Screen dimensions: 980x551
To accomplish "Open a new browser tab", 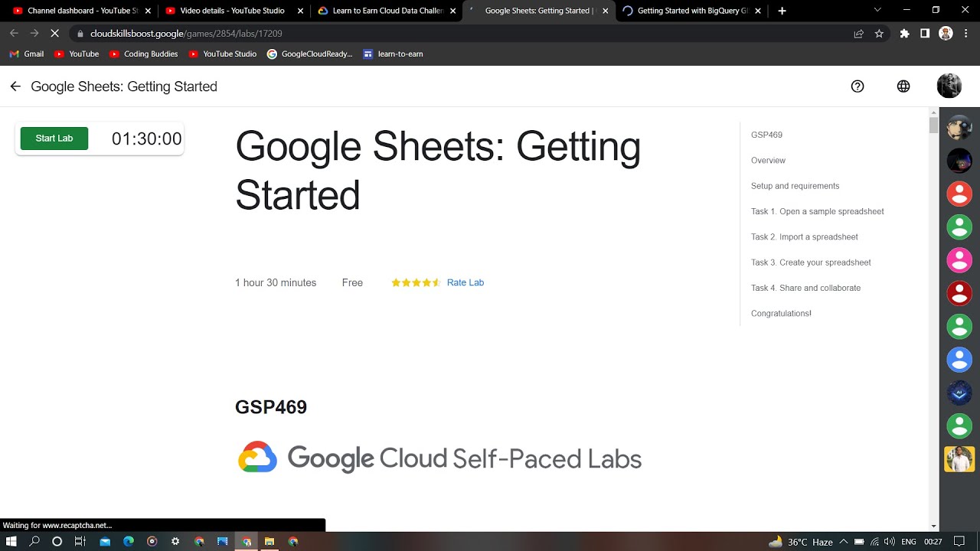I will [x=782, y=11].
